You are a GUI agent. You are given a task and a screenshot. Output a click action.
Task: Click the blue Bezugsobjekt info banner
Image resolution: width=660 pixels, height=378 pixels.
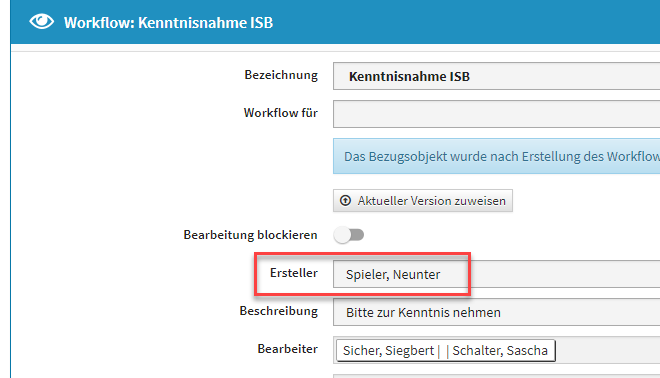click(496, 156)
